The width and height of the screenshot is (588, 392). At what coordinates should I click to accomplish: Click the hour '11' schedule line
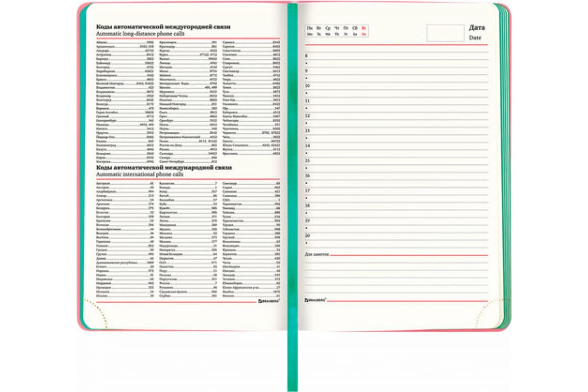[396, 101]
